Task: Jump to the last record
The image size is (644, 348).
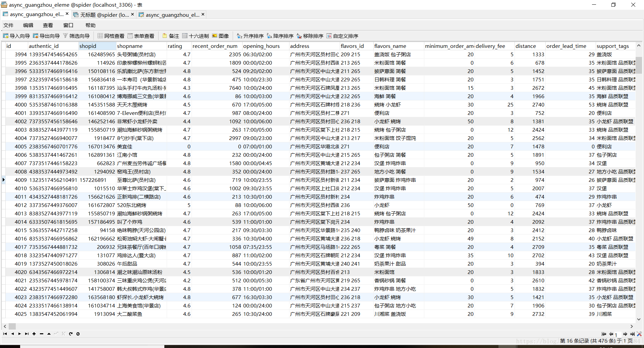Action: 27,334
